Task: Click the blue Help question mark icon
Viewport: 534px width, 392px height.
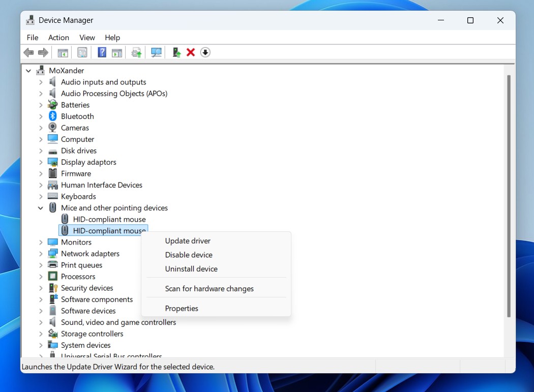Action: (102, 52)
